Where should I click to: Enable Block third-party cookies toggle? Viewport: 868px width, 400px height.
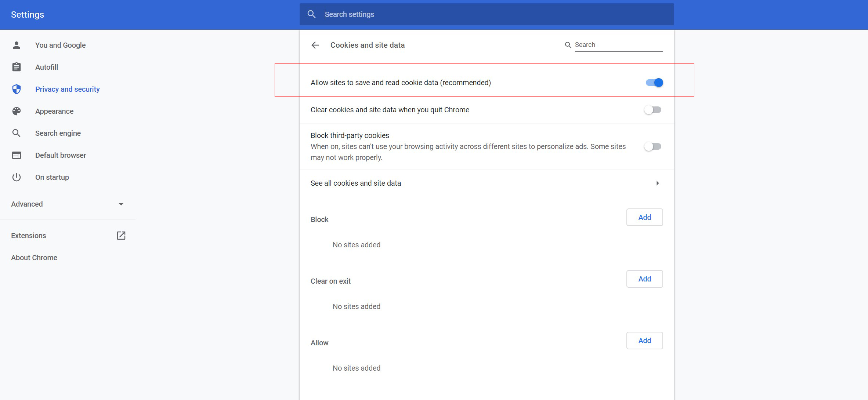click(653, 146)
